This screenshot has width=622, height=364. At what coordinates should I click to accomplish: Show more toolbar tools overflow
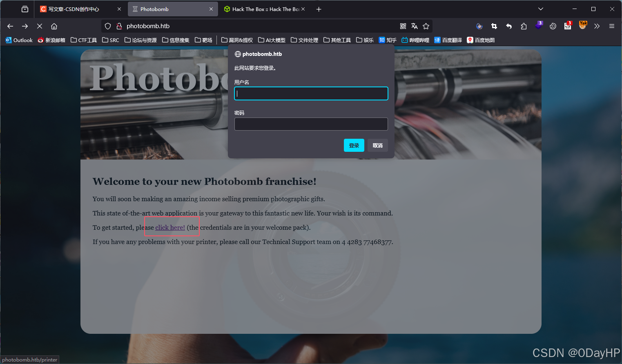597,26
